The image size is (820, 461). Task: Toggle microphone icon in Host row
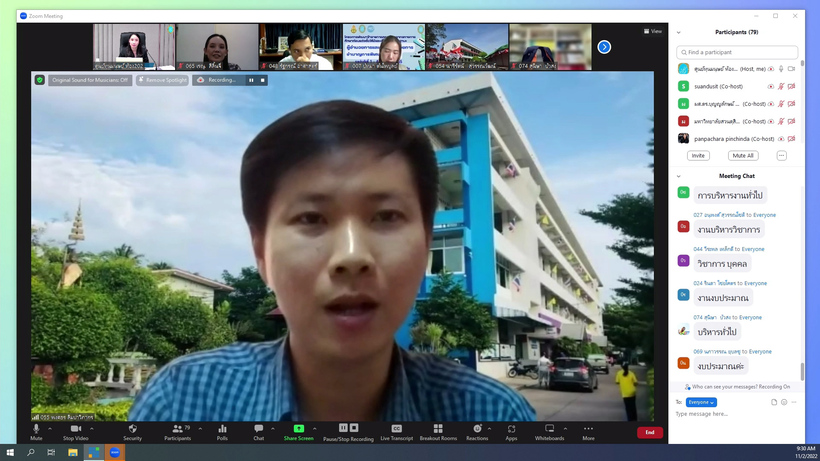(781, 69)
